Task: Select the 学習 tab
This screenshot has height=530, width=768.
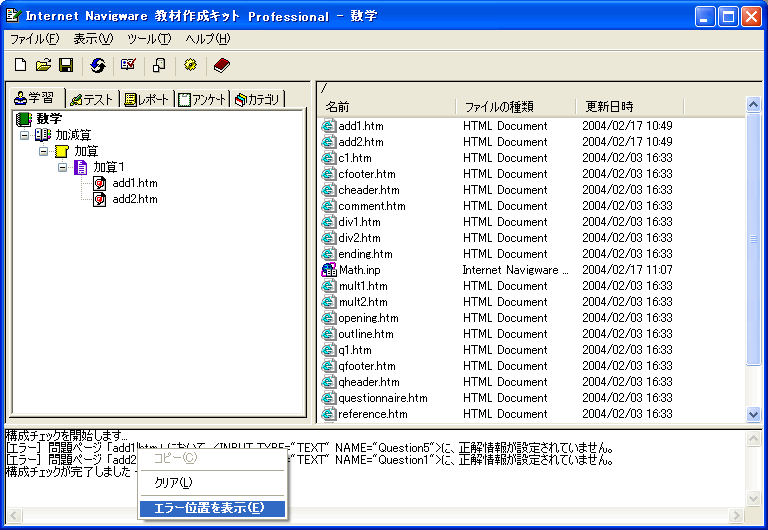Action: click(35, 98)
